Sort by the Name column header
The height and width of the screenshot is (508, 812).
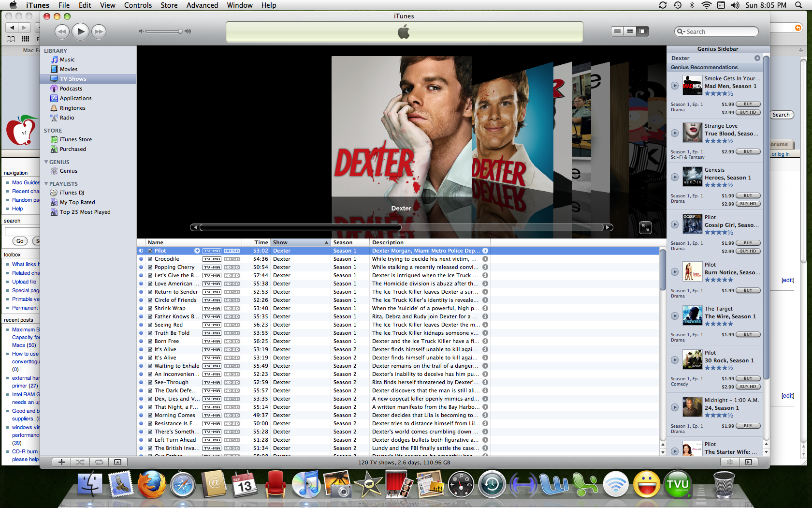click(193, 242)
